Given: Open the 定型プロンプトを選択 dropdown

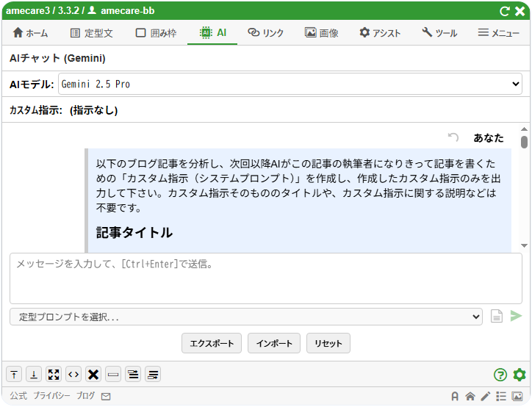Looking at the screenshot, I should click(246, 317).
